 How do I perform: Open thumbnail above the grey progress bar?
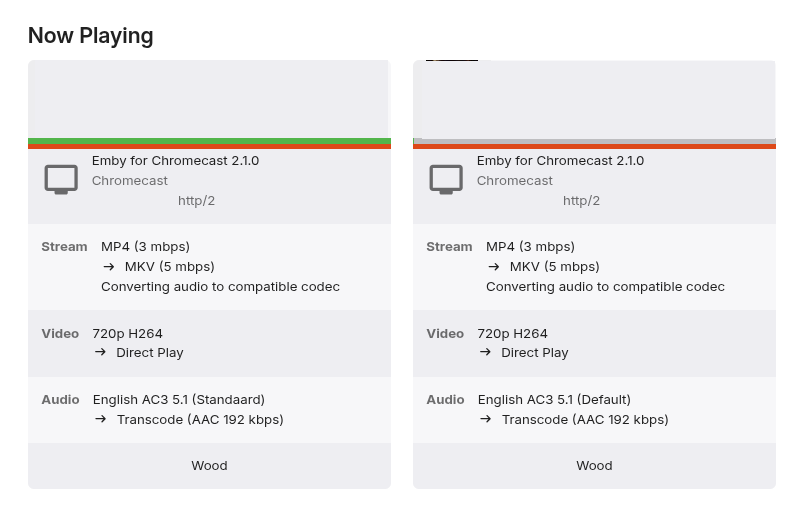click(594, 99)
